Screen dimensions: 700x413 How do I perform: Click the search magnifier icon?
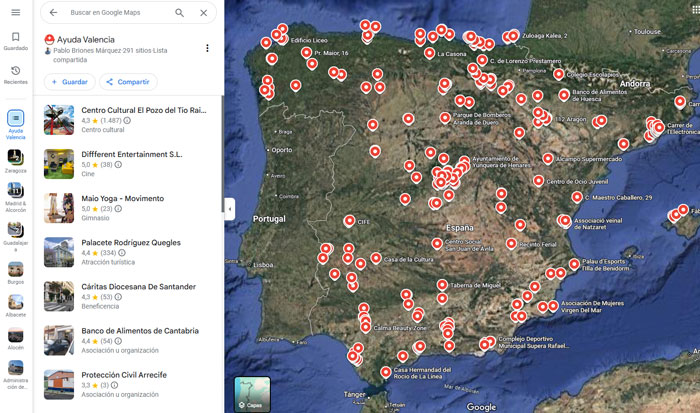[179, 13]
